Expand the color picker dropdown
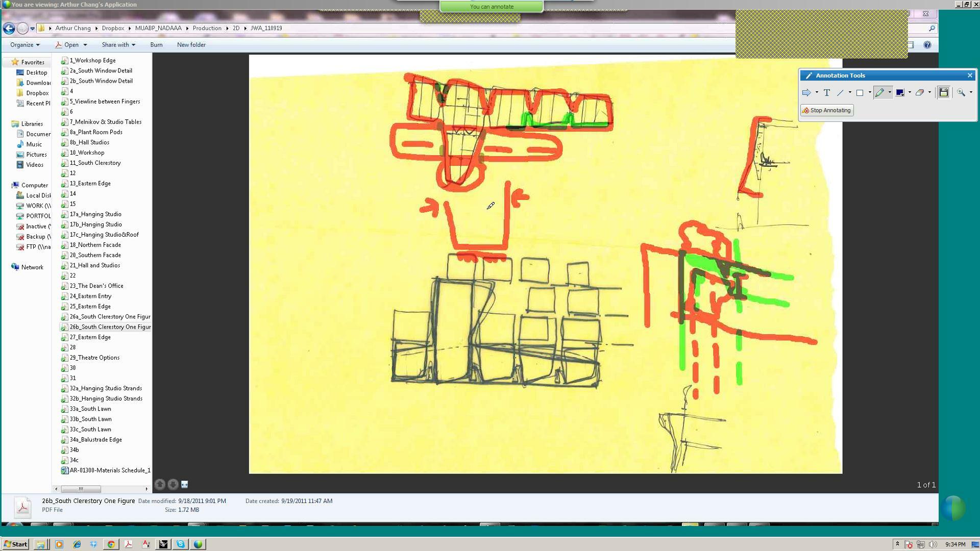The height and width of the screenshot is (551, 980). click(910, 92)
